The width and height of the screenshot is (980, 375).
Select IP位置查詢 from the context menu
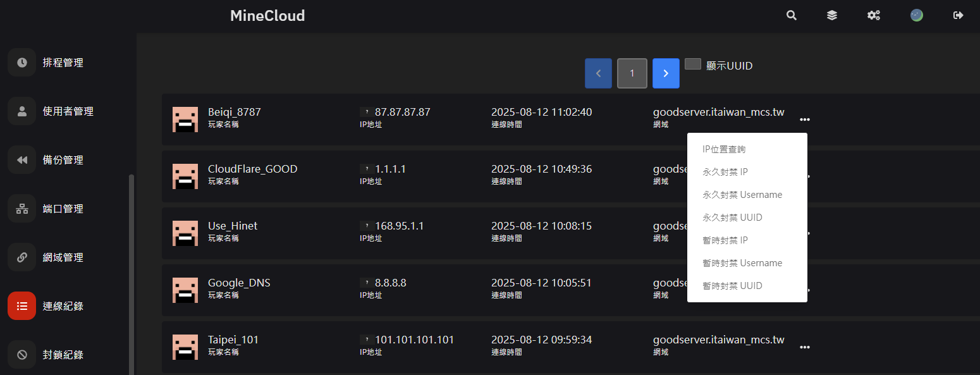click(x=724, y=149)
